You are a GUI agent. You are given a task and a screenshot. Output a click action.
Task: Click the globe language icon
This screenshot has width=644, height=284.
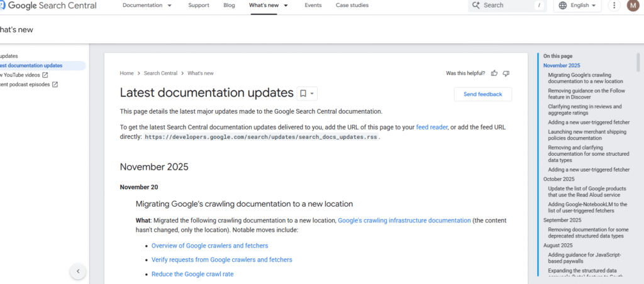tap(563, 6)
